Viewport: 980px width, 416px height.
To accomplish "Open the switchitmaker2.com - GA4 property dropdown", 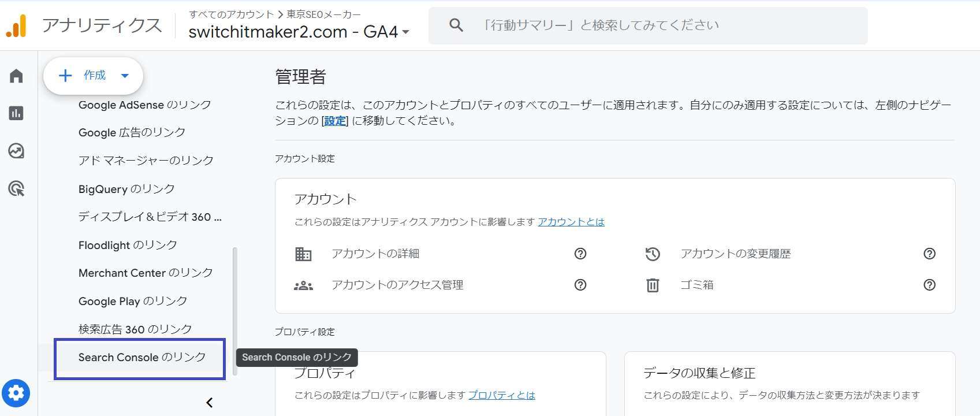I will pyautogui.click(x=299, y=32).
